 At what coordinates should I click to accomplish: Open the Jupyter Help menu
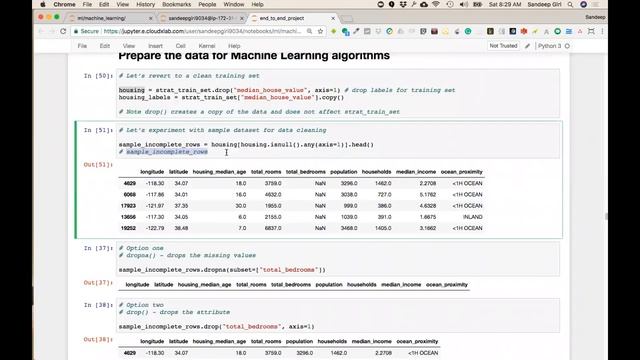[x=234, y=46]
